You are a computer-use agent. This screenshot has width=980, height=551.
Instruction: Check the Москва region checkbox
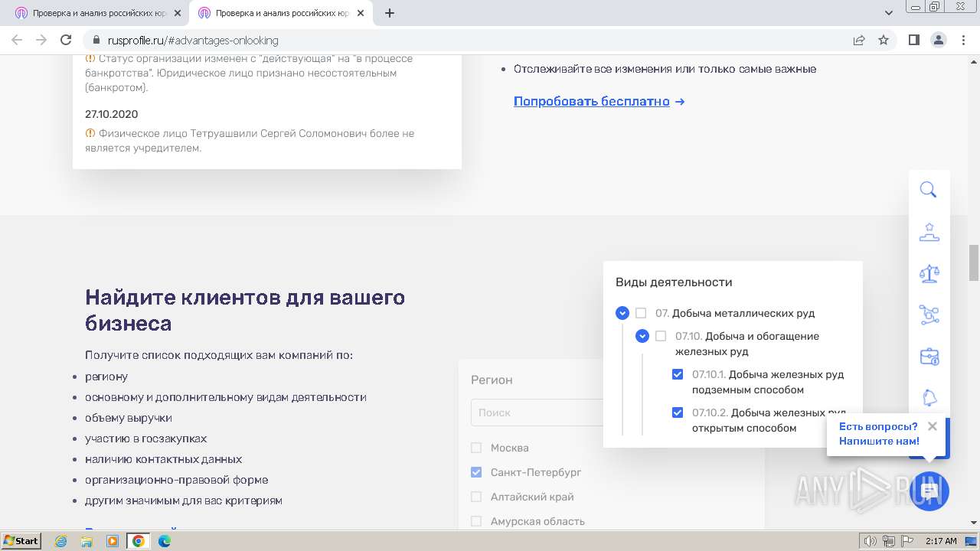[x=476, y=448]
